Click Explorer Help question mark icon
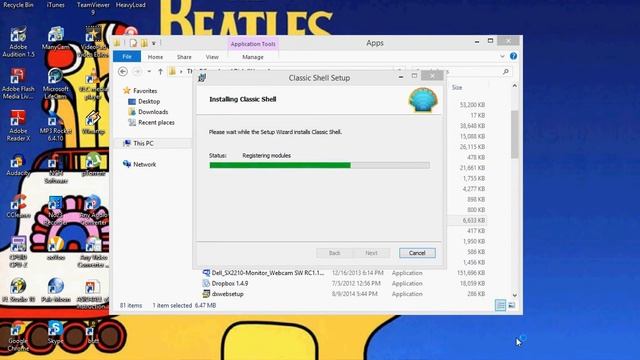 513,56
